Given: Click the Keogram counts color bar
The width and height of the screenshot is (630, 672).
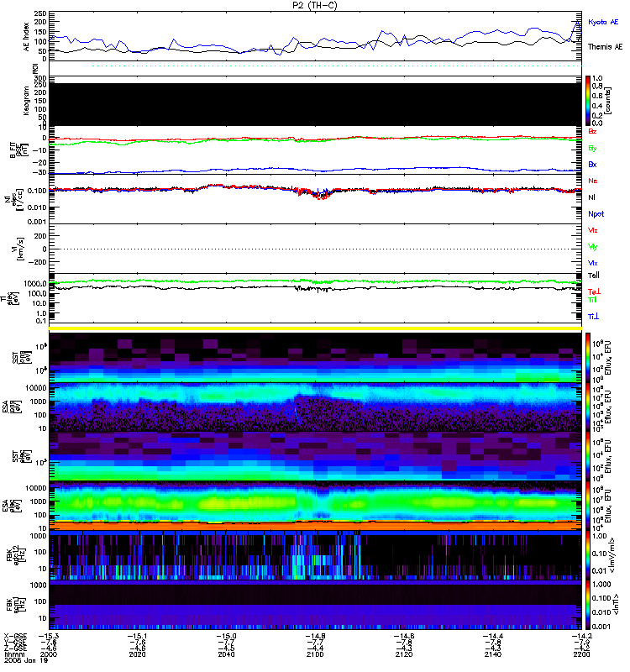Looking at the screenshot, I should pos(588,101).
